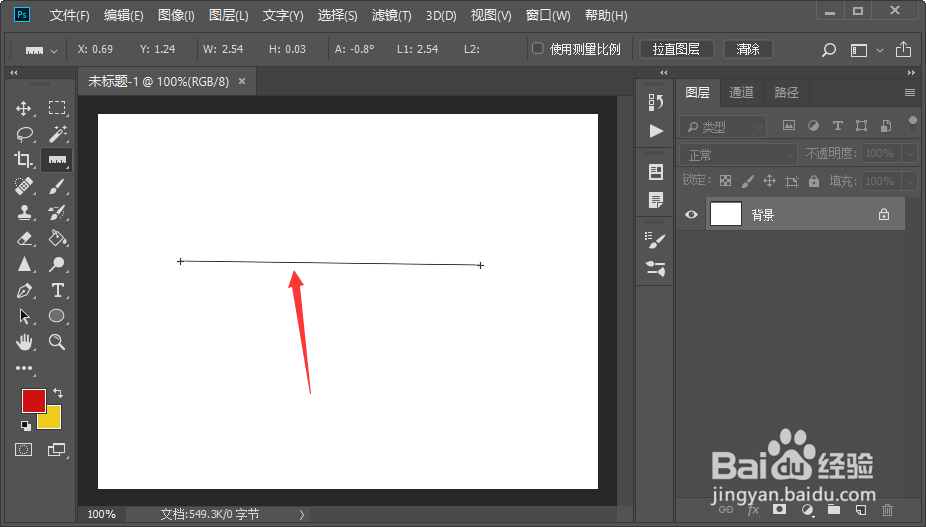Open the Notes panel icon
The image size is (926, 527).
(x=656, y=200)
